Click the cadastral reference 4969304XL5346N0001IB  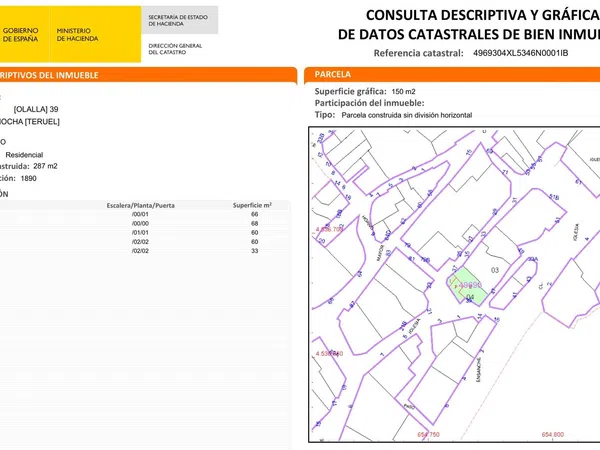520,53
